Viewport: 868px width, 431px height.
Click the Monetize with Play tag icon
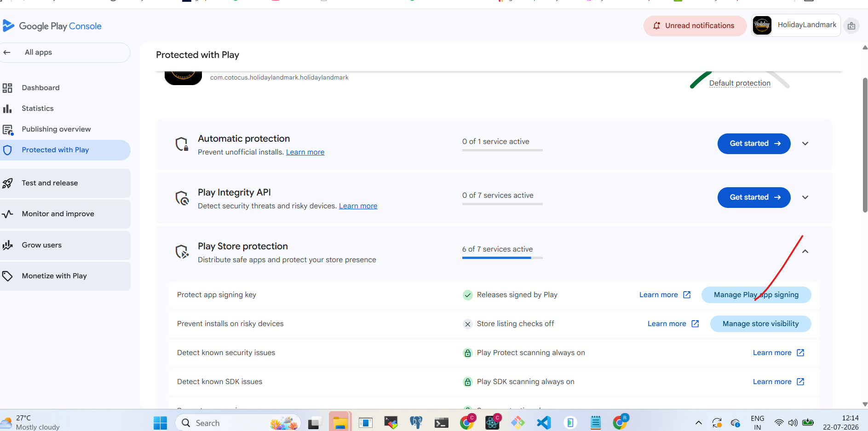7,276
